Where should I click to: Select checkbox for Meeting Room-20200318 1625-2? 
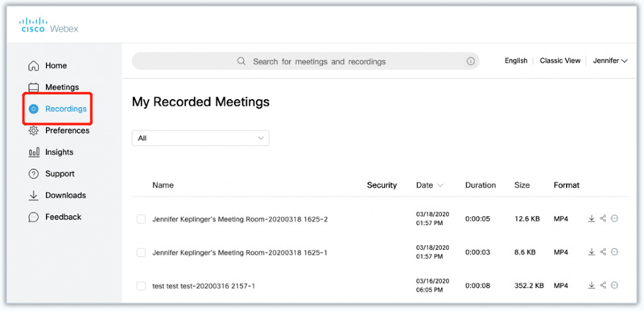click(142, 219)
